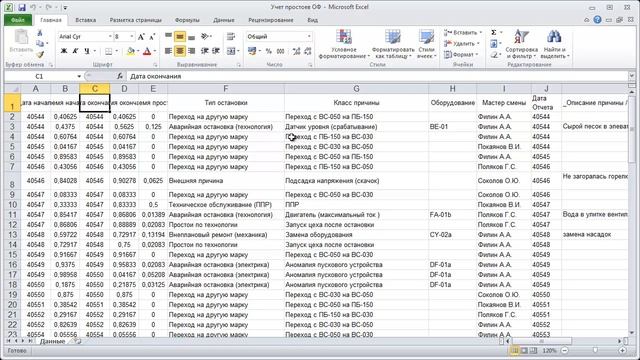Align text to the right
The width and height of the screenshot is (640, 360).
pyautogui.click(x=191, y=51)
